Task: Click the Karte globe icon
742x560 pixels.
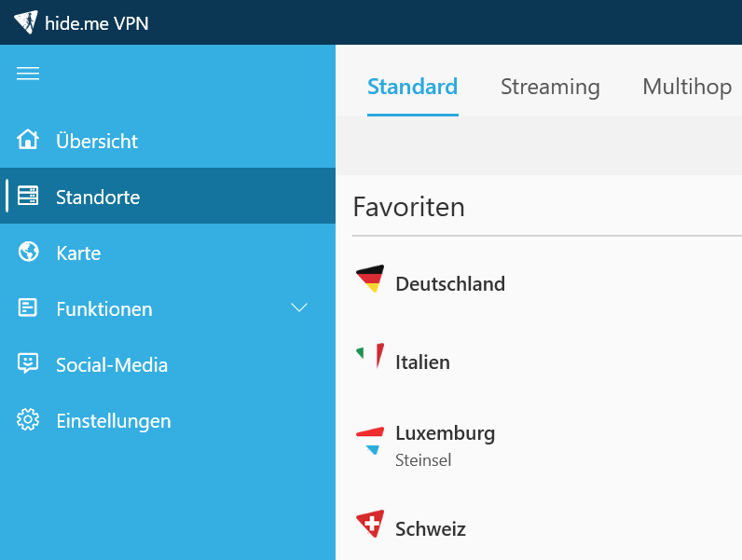Action: 28,252
